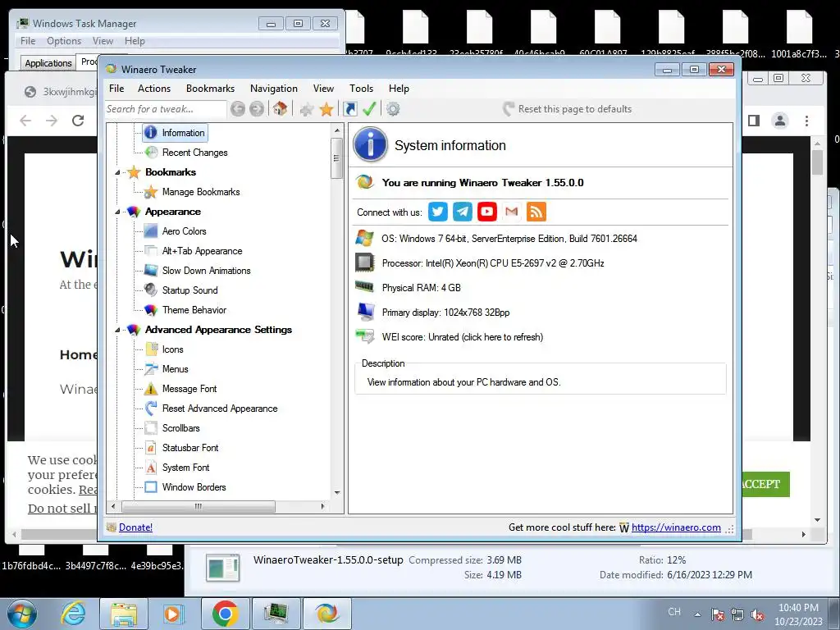Open the RSS feed icon

pos(536,212)
